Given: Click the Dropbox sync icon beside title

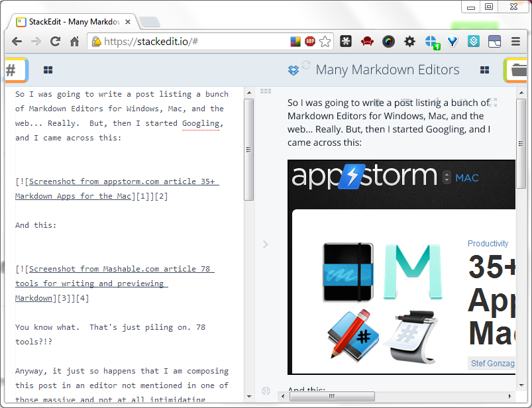Looking at the screenshot, I should point(293,70).
